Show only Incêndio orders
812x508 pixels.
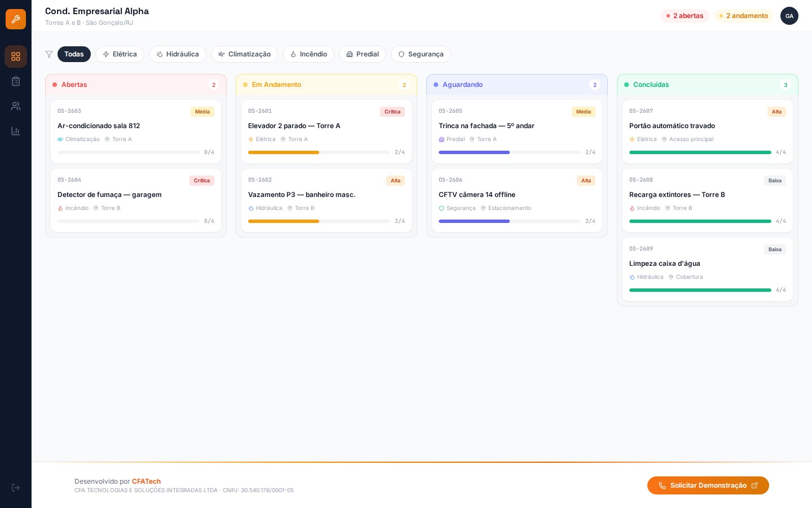[x=308, y=54]
